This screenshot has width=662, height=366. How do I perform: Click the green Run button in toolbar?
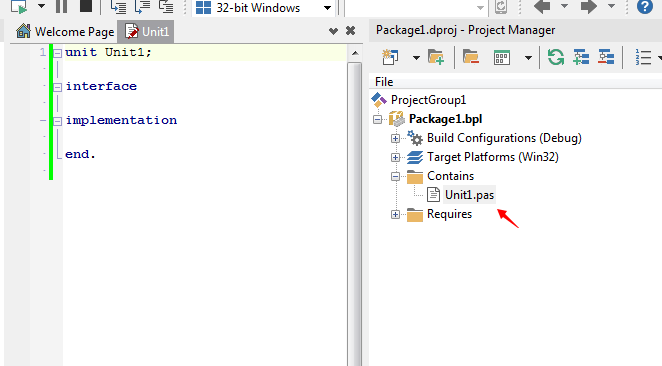coord(19,6)
